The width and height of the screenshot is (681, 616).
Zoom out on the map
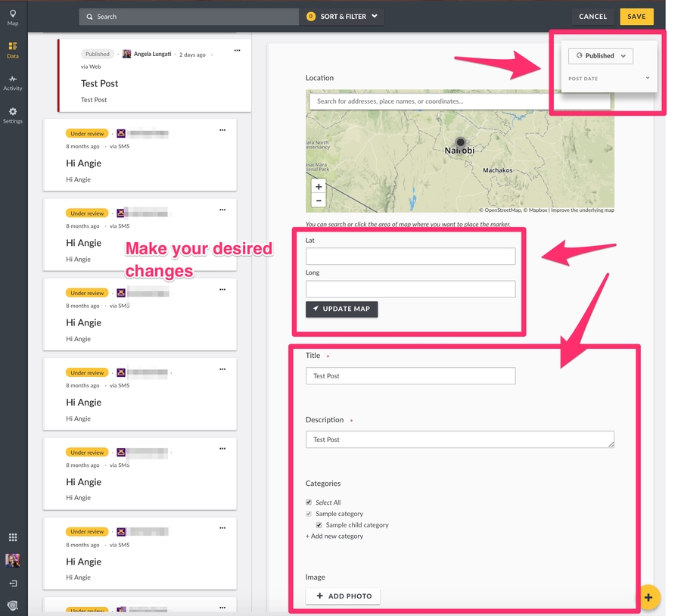coord(319,201)
